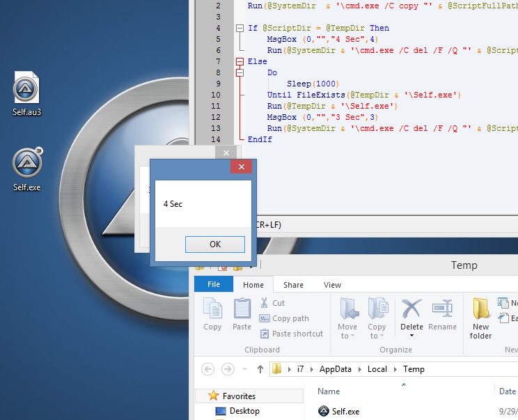Go back with Explorer's Back arrow
Image resolution: width=518 pixels, height=420 pixels.
coord(207,368)
